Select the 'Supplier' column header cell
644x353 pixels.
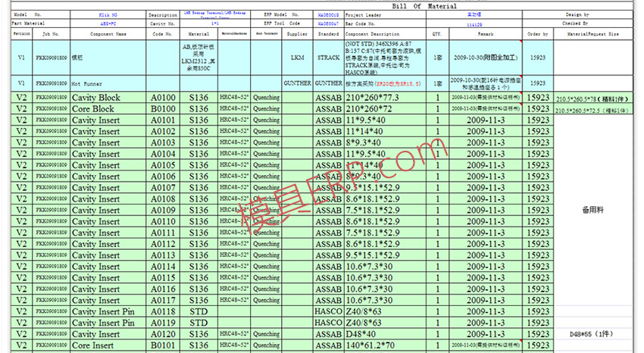[x=298, y=34]
